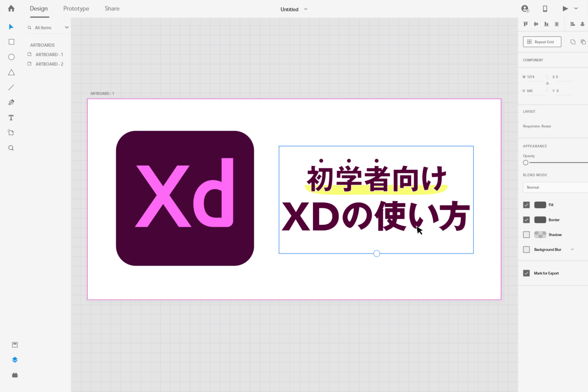
Task: Click the Responsive Resize option
Action: 537,126
